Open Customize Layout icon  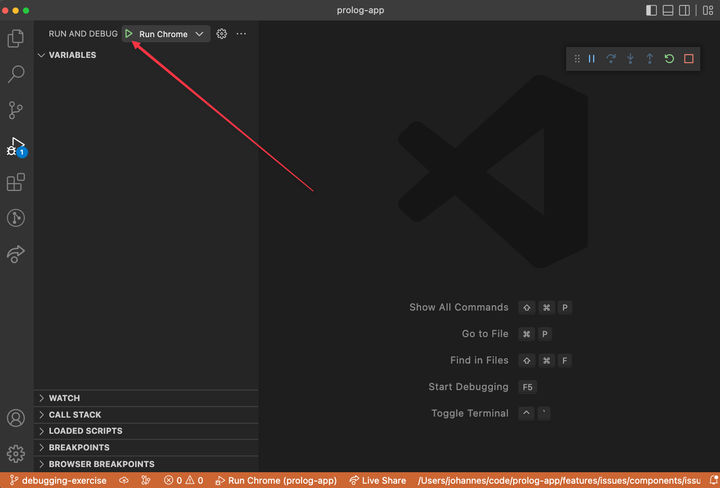pos(708,10)
